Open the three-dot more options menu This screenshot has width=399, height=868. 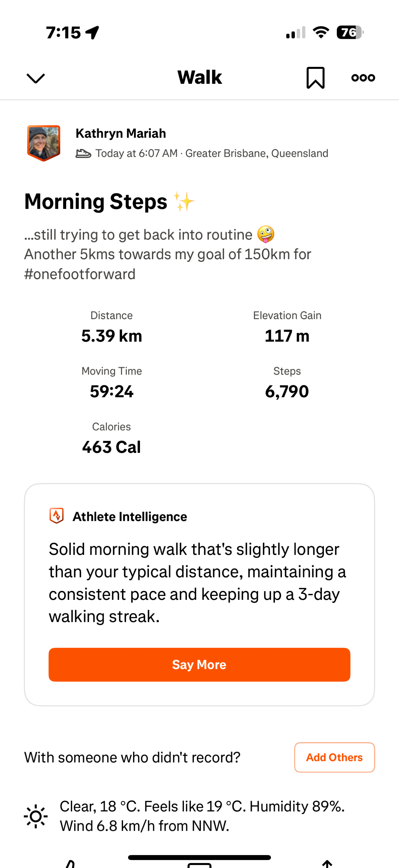point(363,78)
